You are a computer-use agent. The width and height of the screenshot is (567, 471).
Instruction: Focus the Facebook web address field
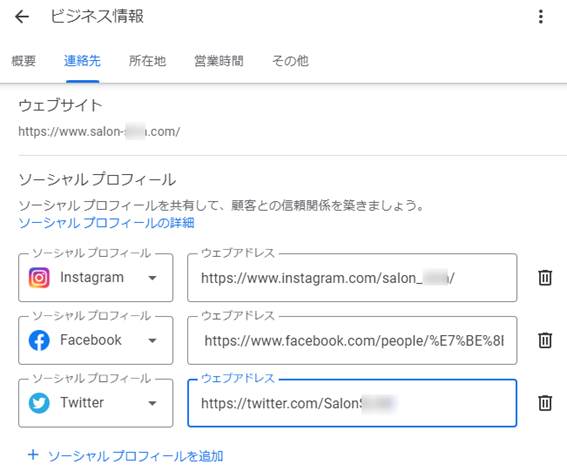pos(352,341)
